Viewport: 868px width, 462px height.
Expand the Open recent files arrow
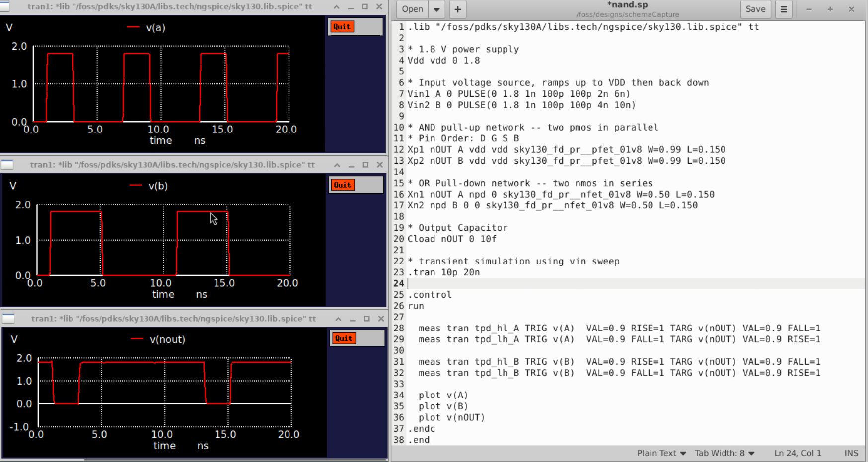coord(436,9)
